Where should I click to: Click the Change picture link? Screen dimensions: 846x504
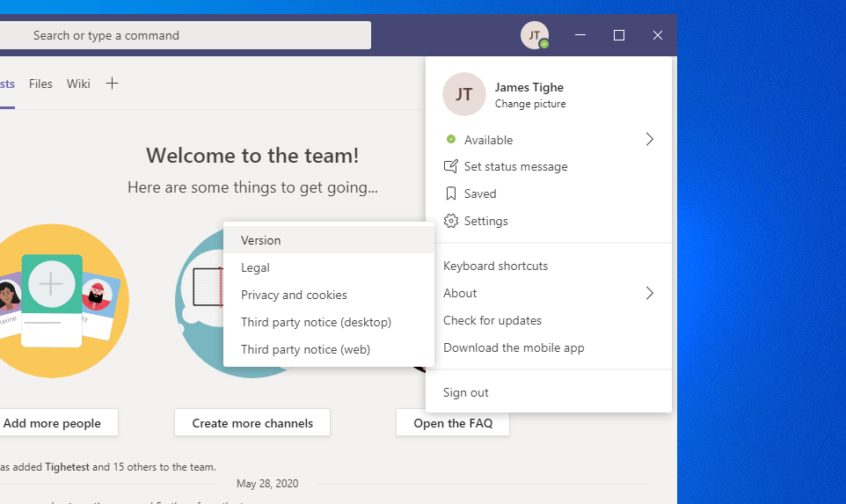(x=530, y=104)
